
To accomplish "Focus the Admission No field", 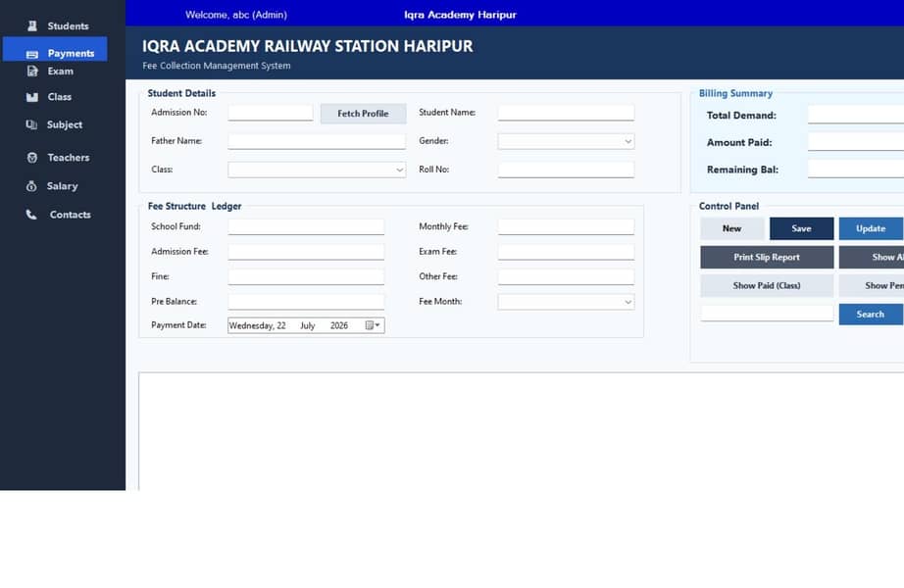I will [x=271, y=113].
